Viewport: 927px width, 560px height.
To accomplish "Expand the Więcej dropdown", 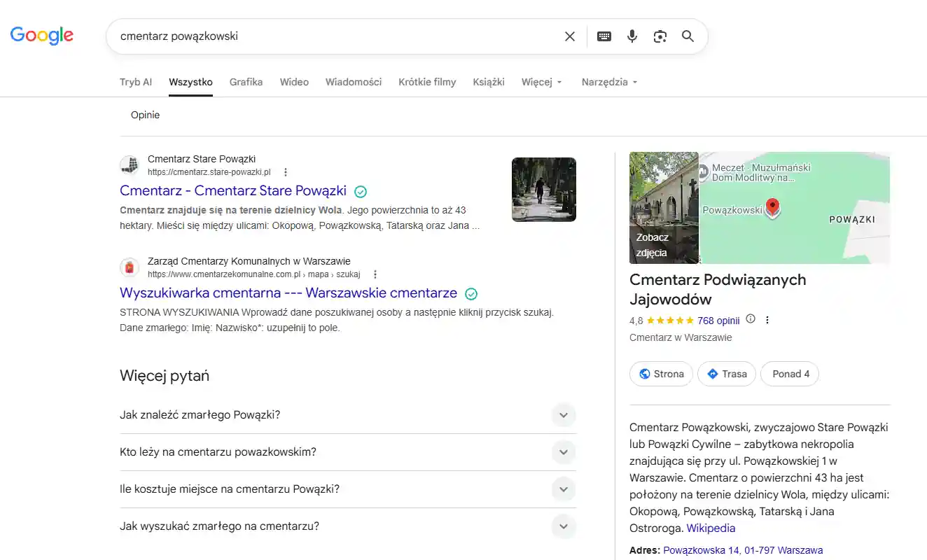I will (x=542, y=82).
